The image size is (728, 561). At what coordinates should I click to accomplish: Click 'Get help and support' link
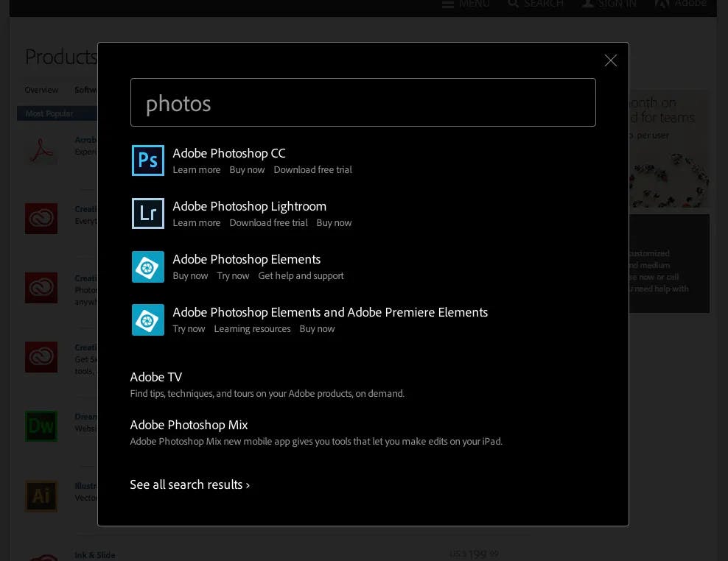[301, 275]
